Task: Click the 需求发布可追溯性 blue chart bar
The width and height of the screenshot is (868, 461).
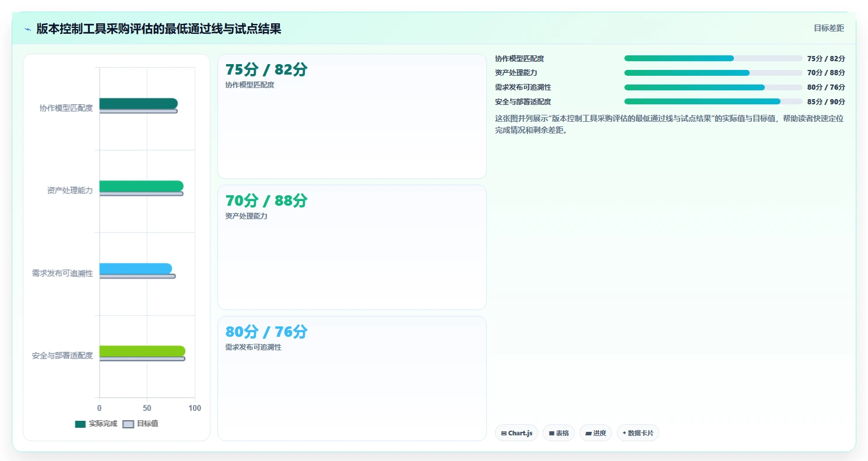Action: [x=136, y=269]
